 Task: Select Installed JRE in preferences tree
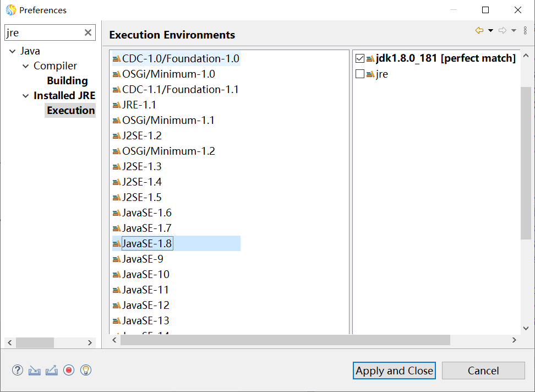pos(65,95)
